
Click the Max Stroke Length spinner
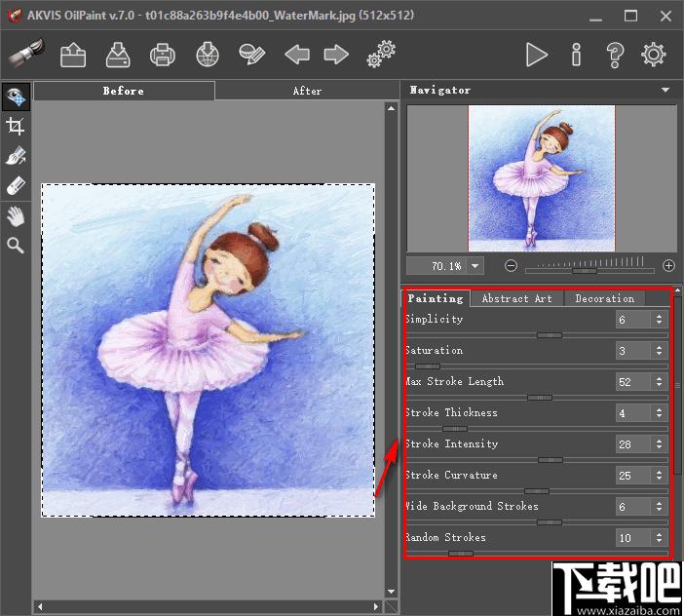point(659,382)
